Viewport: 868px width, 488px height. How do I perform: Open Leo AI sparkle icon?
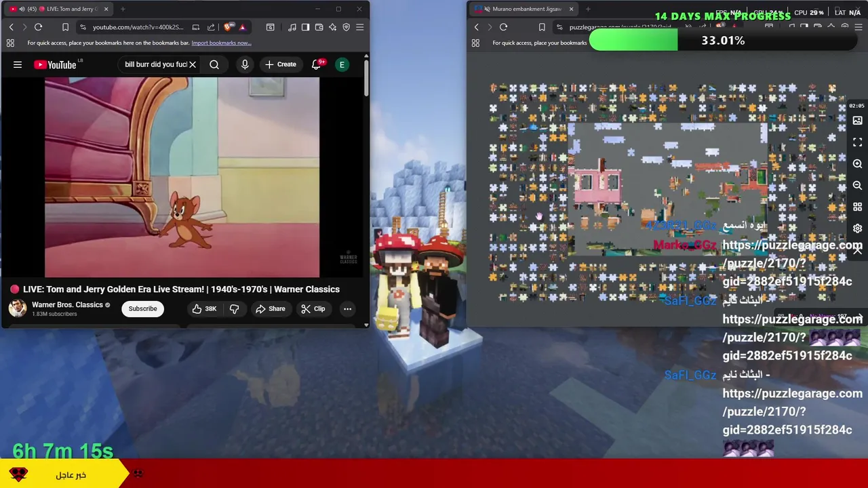point(332,27)
